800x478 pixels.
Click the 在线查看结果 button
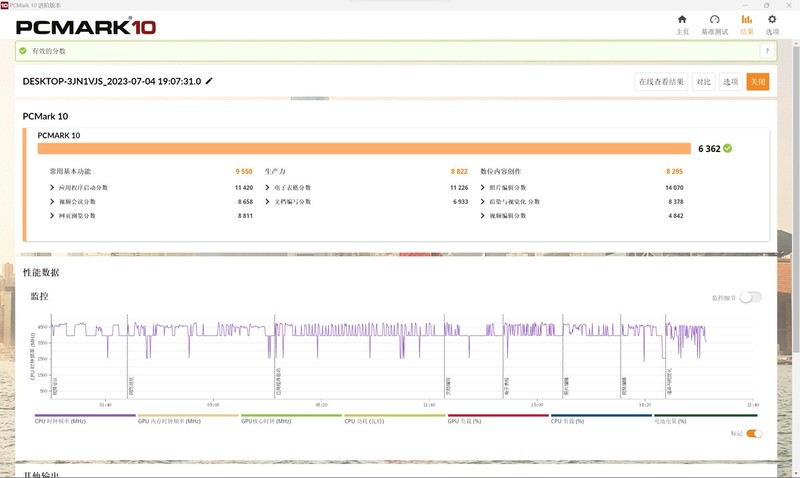pyautogui.click(x=661, y=82)
